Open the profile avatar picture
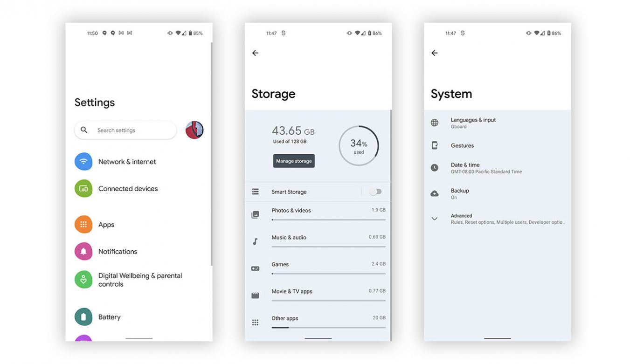The width and height of the screenshot is (637, 364). coord(194,130)
